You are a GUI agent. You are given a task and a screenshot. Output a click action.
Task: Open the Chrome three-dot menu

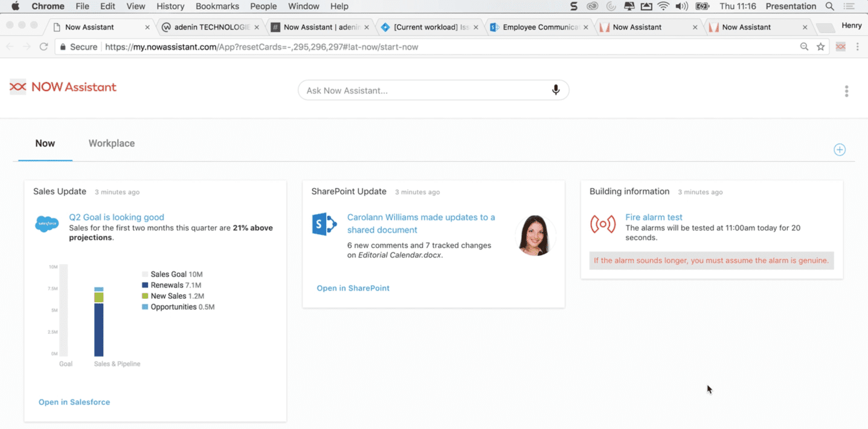pos(858,46)
